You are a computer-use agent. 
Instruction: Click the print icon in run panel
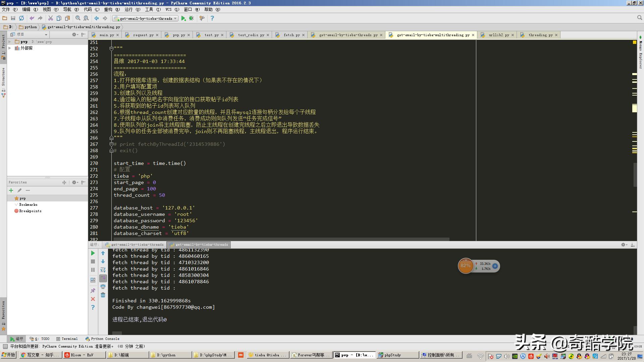[x=103, y=287]
